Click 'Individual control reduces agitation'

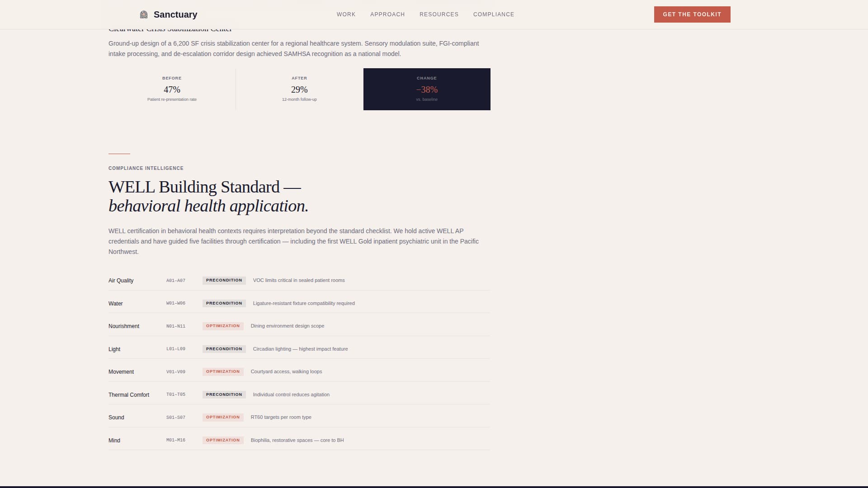tap(291, 394)
